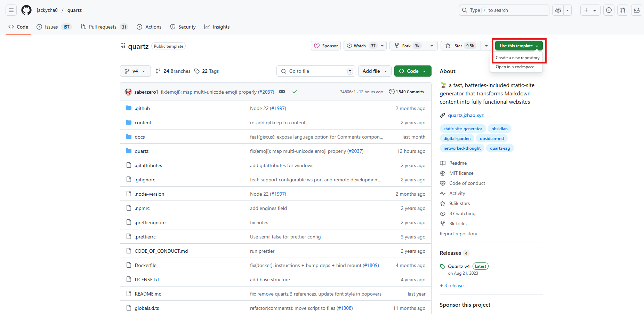Image resolution: width=644 pixels, height=314 pixels.
Task: Open the issues icon in header
Action: 609,10
